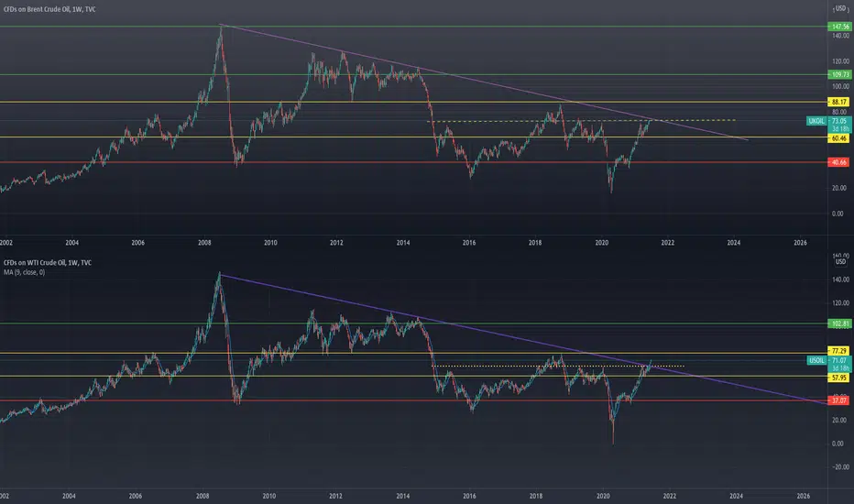The width and height of the screenshot is (854, 504).
Task: Select the 147.56 green price label
Action: pyautogui.click(x=839, y=27)
